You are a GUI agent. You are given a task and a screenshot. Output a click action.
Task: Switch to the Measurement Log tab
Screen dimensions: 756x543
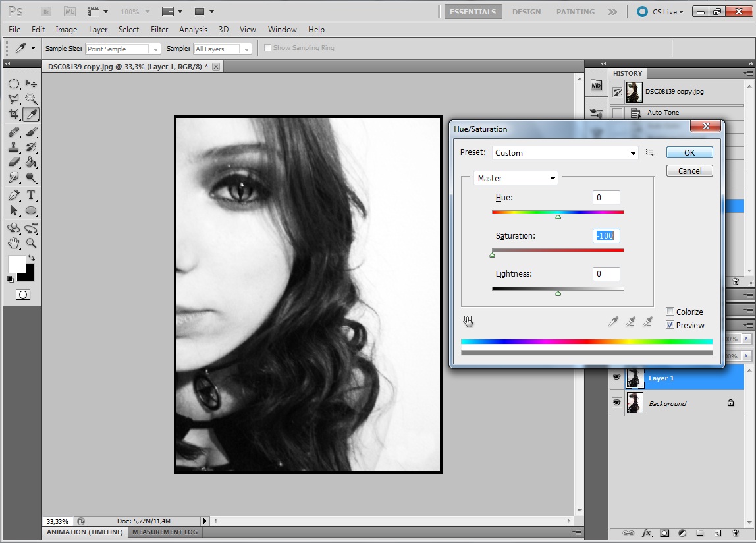point(165,532)
